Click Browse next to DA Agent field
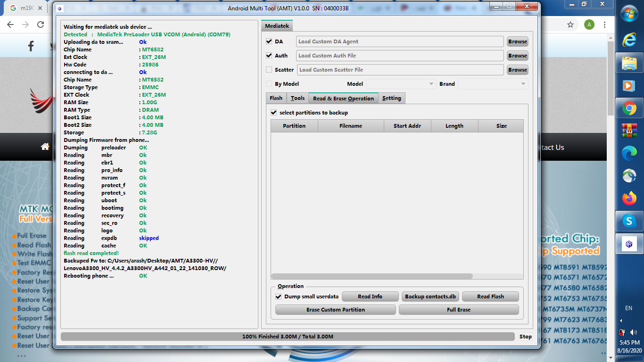This screenshot has width=644, height=362. pos(518,41)
